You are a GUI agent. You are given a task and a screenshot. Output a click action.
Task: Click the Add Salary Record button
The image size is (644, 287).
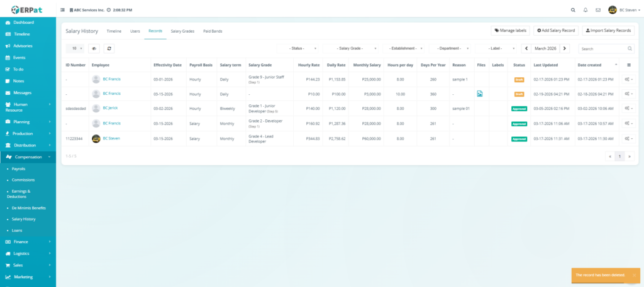[x=556, y=30]
